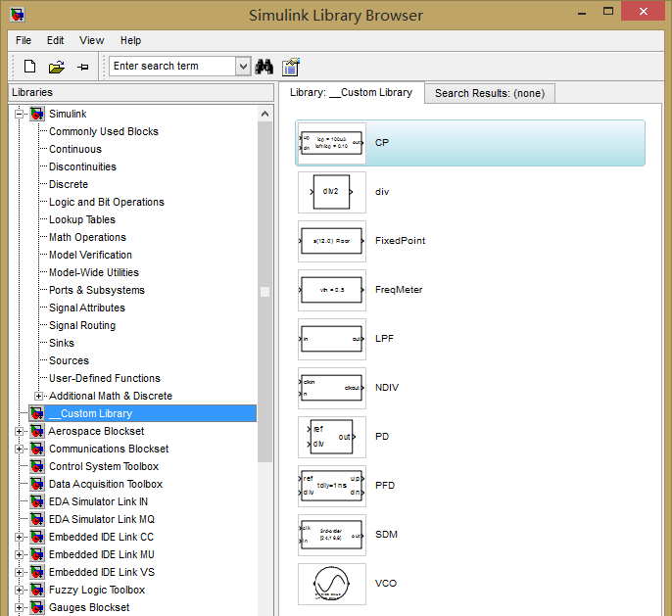Toggle the stay-on-top pin icon
Image resolution: width=672 pixels, height=616 pixels.
point(83,67)
